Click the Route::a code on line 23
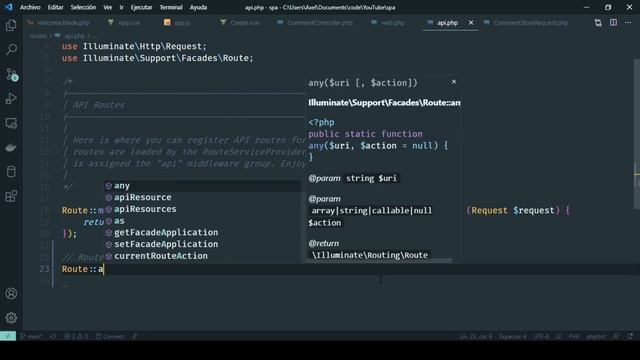The image size is (640, 360). coord(83,269)
